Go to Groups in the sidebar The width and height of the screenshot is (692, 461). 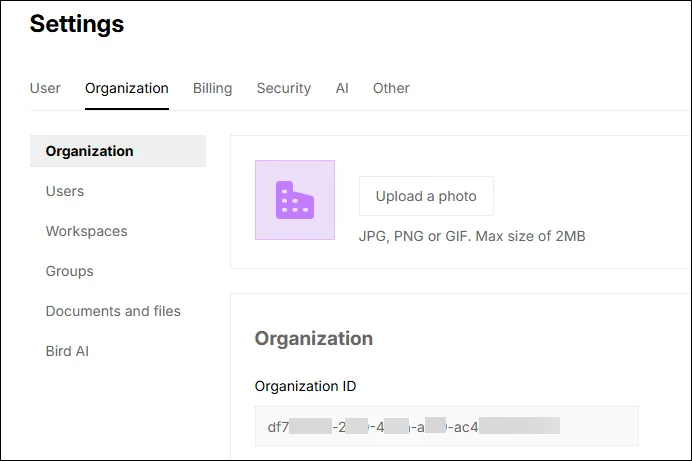click(x=70, y=271)
